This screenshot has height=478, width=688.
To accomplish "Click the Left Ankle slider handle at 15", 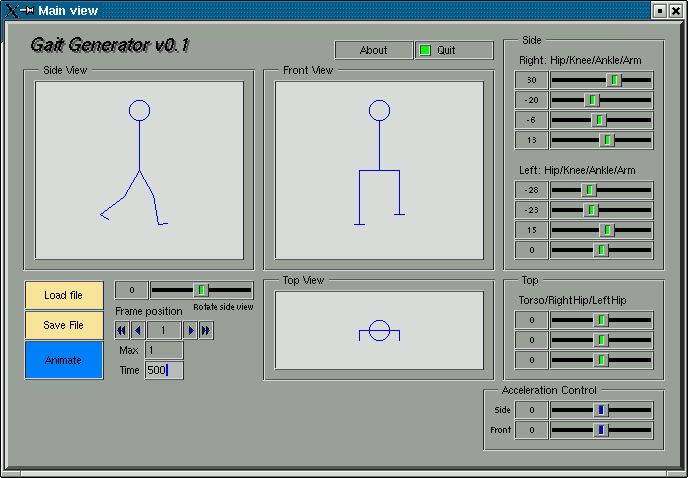I will click(x=606, y=229).
